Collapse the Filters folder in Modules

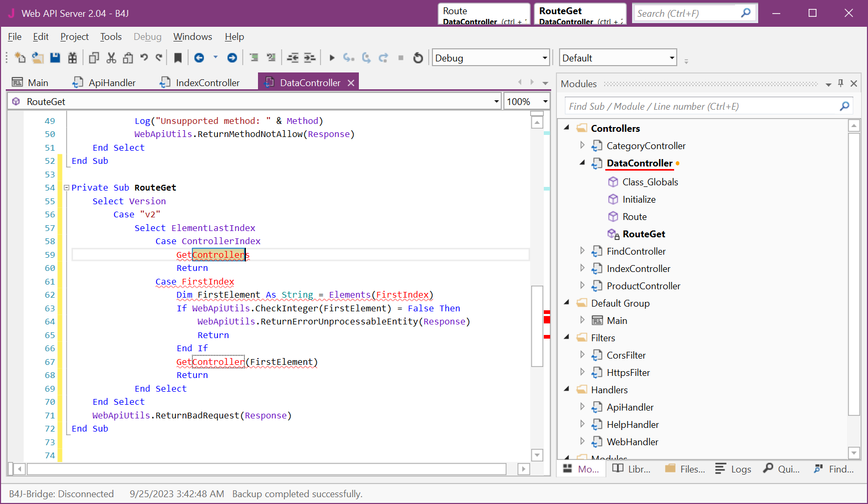point(567,338)
